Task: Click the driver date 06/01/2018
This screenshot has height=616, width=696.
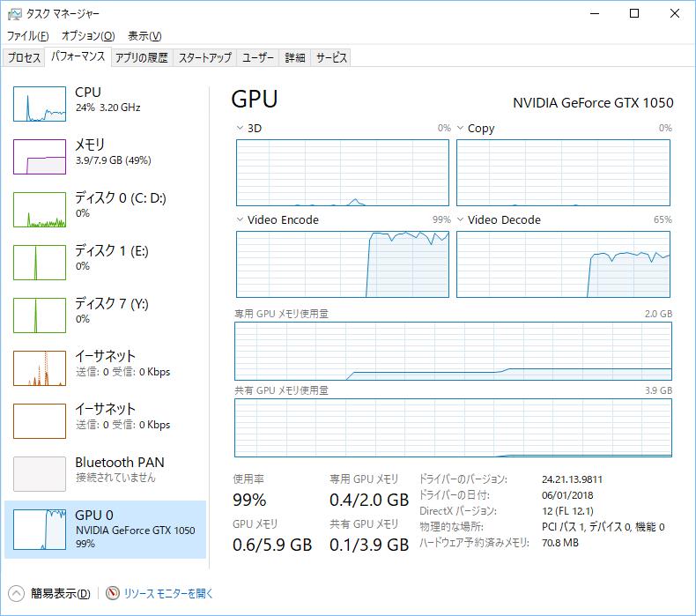Action: 567,495
